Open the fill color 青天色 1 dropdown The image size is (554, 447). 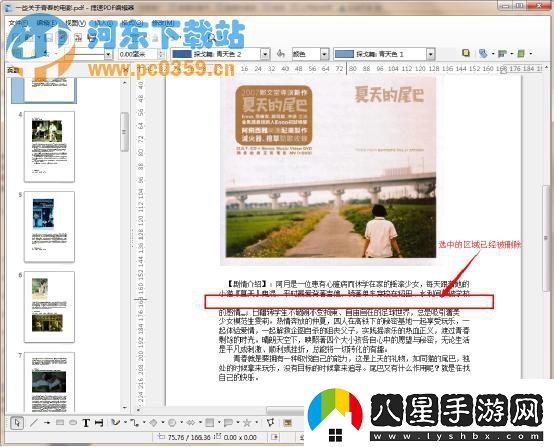coord(430,54)
